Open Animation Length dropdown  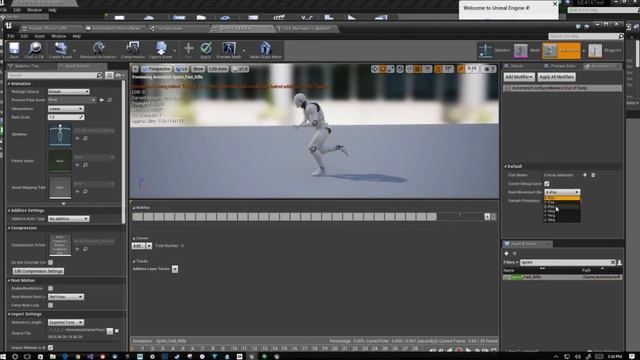(x=66, y=322)
